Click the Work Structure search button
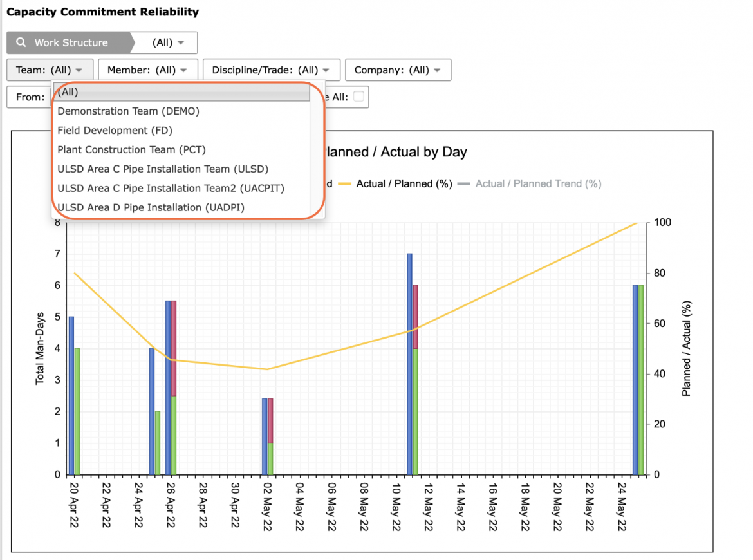The height and width of the screenshot is (560, 753). (x=69, y=42)
